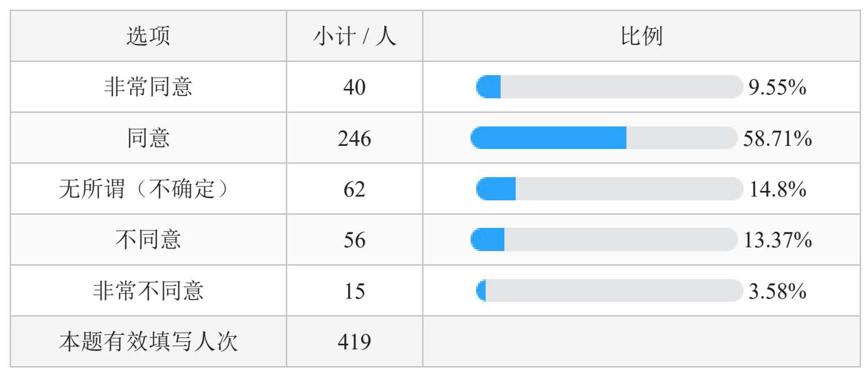Click the 小计 / 人 column header
Image resolution: width=868 pixels, height=375 pixels.
[354, 36]
